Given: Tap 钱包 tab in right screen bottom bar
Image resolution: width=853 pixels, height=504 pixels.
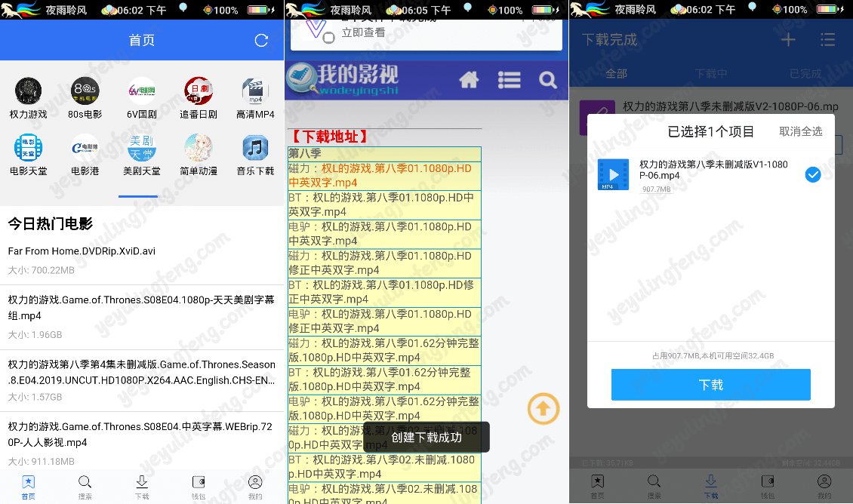Looking at the screenshot, I should pos(768,487).
